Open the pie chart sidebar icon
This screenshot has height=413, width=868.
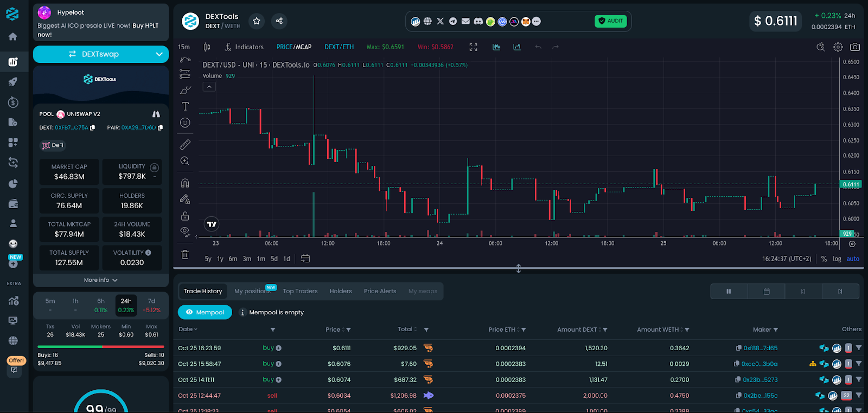13,184
